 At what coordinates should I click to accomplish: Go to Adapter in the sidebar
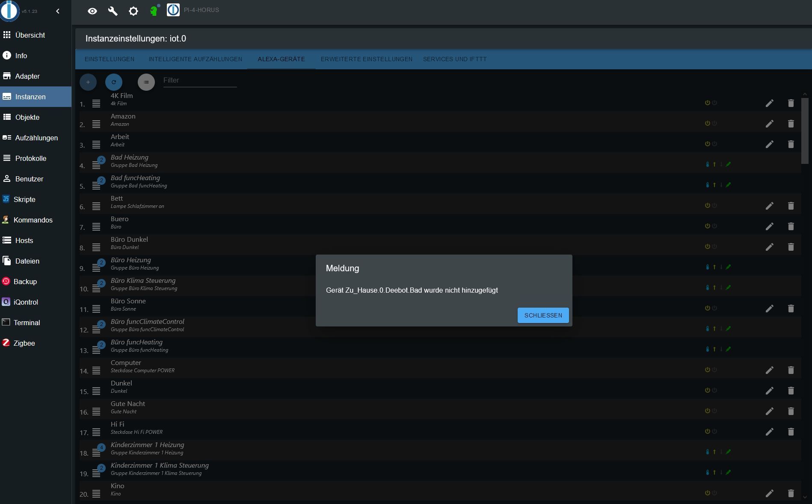point(36,76)
